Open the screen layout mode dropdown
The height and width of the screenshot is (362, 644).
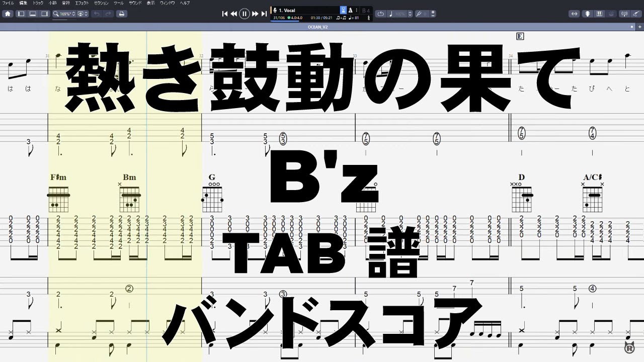coord(83,14)
